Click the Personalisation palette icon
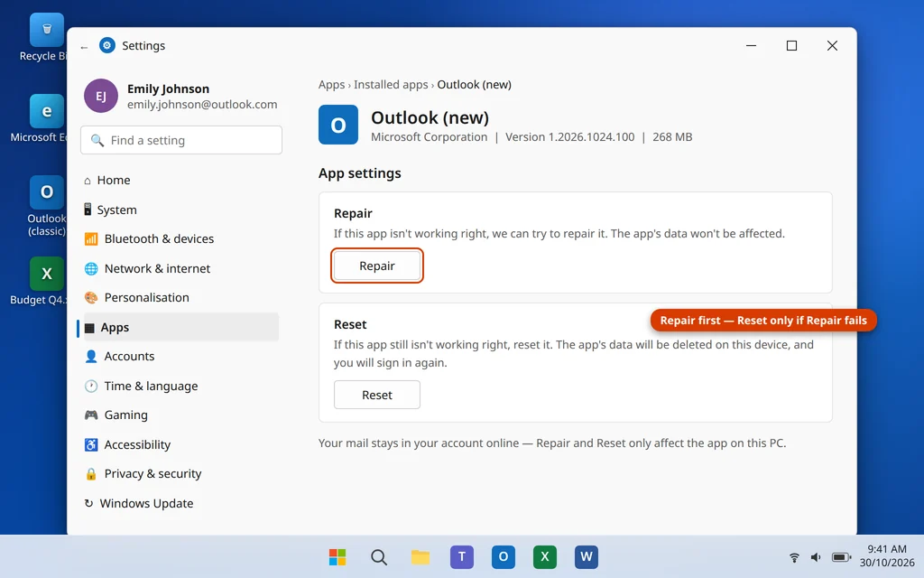This screenshot has width=924, height=578. pyautogui.click(x=91, y=297)
